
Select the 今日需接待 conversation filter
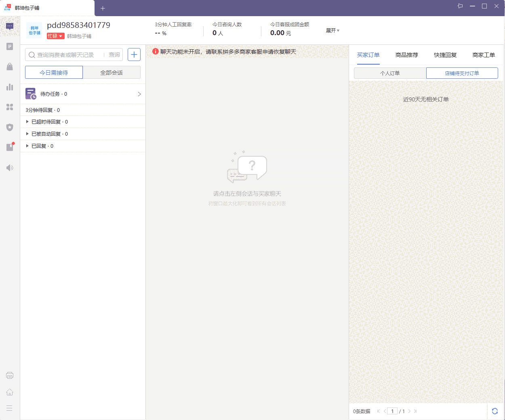[54, 73]
